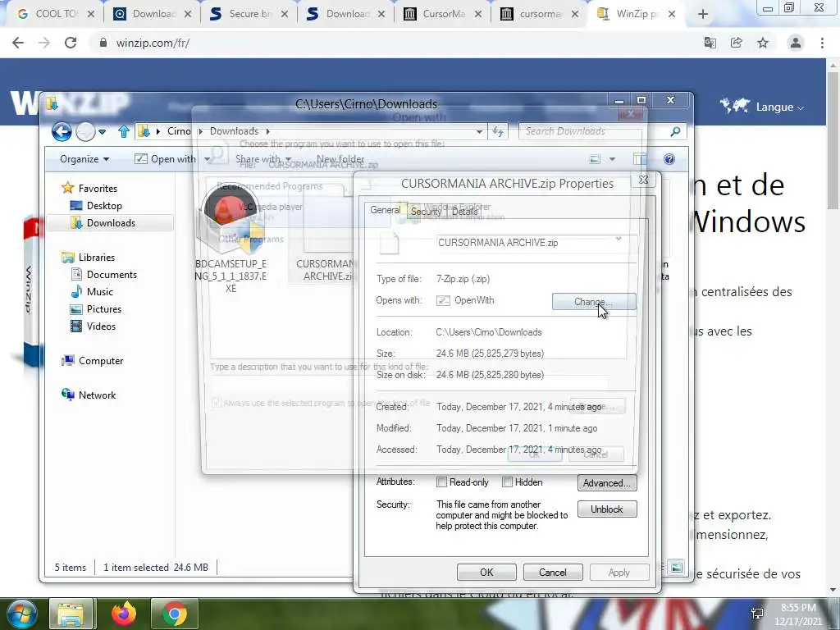The height and width of the screenshot is (630, 840).
Task: Open Documents library
Action: tap(112, 275)
